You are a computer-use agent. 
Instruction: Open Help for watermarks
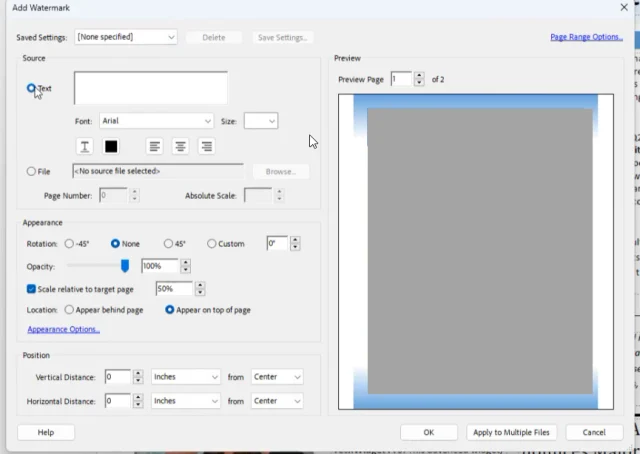(x=46, y=432)
